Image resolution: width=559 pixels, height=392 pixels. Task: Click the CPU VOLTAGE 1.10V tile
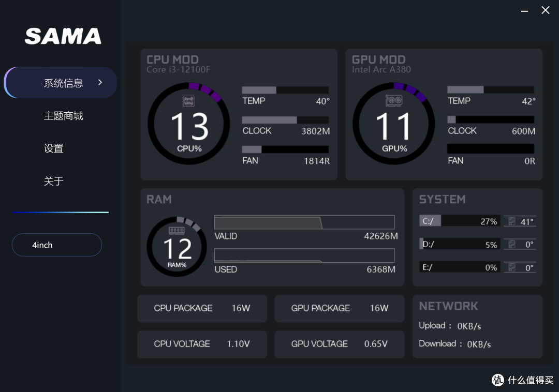202,344
